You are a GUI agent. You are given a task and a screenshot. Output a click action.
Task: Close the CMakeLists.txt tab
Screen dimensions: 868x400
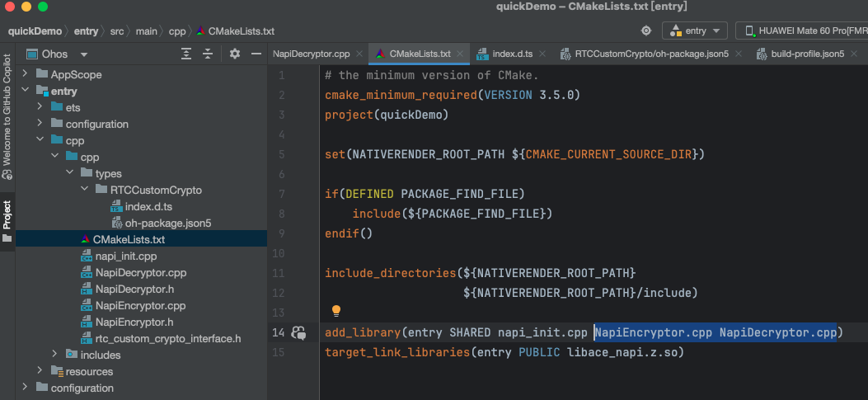point(459,54)
